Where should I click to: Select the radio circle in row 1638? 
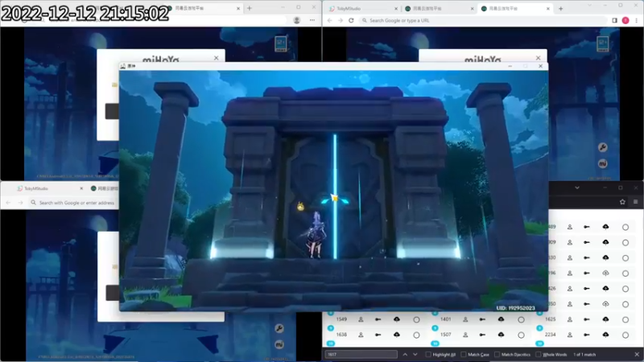tap(416, 335)
